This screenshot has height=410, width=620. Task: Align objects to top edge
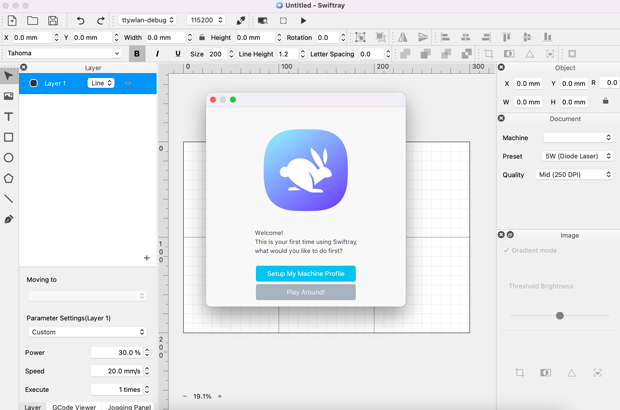(507, 37)
